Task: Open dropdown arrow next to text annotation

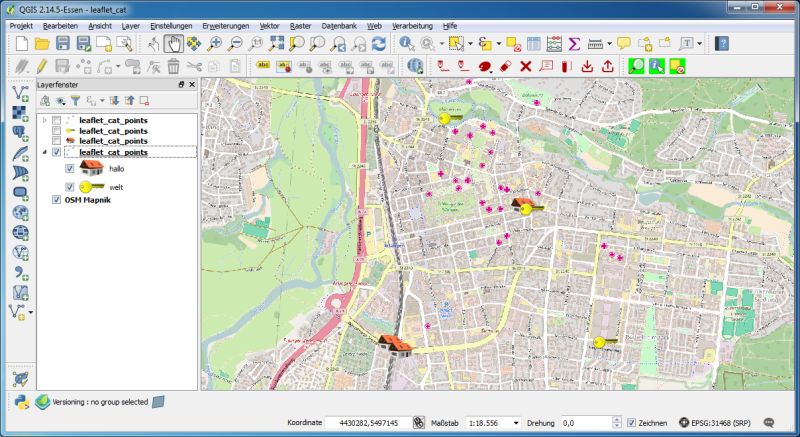Action: 699,44
